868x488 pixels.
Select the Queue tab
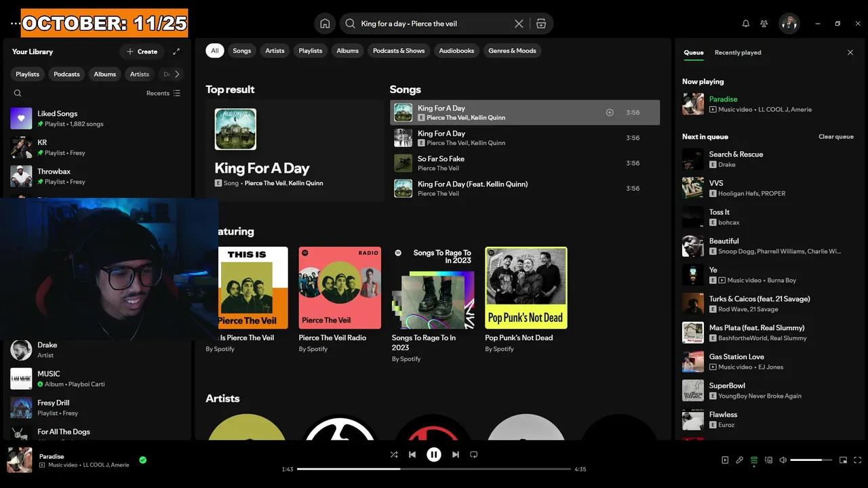(x=693, y=53)
